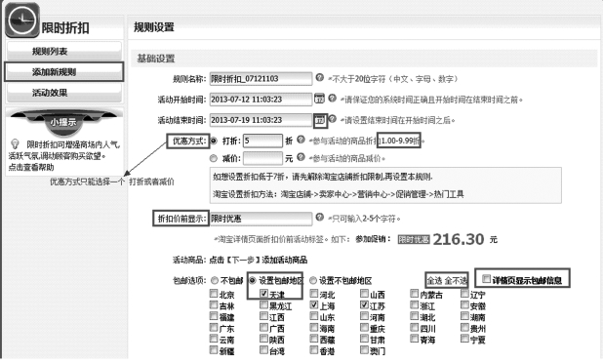The image size is (603, 364).
Task: Check the 宁夏 region checkbox
Action: [x=464, y=339]
